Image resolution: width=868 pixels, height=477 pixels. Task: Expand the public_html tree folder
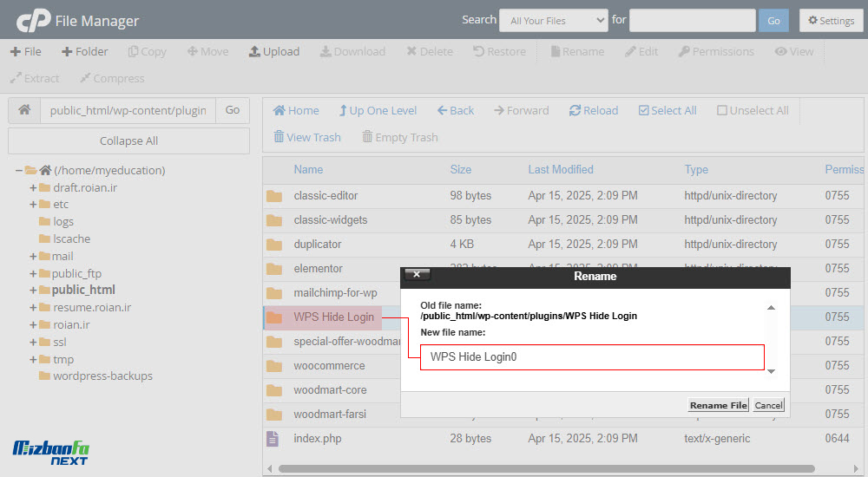coord(34,291)
